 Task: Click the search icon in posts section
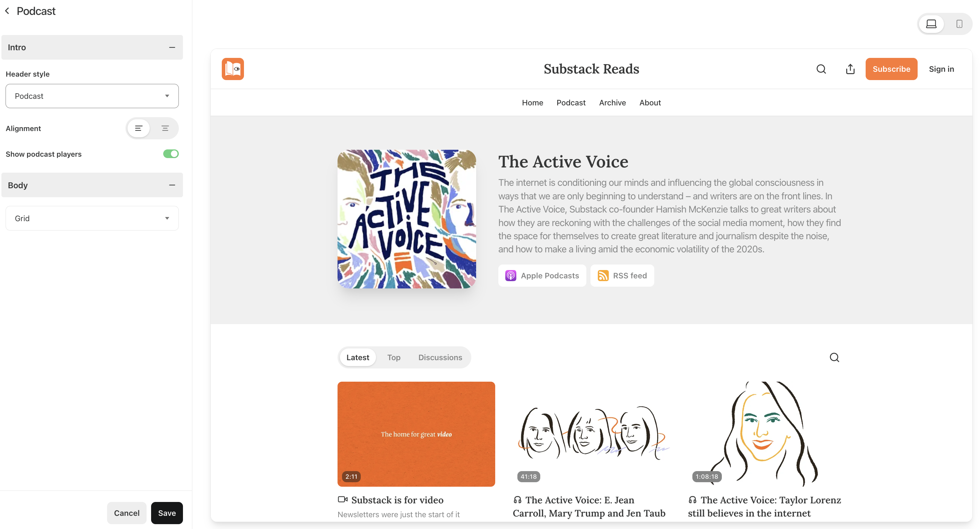tap(834, 357)
